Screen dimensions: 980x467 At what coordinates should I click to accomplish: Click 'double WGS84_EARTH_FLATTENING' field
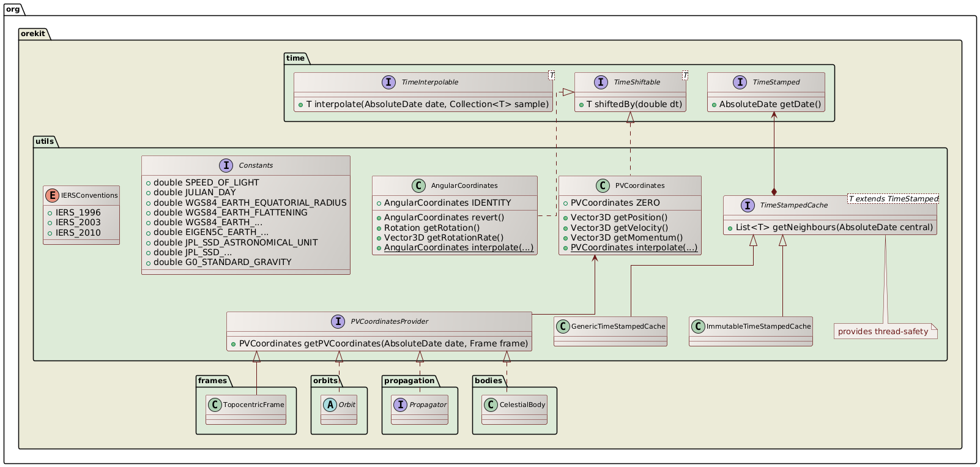tap(231, 212)
